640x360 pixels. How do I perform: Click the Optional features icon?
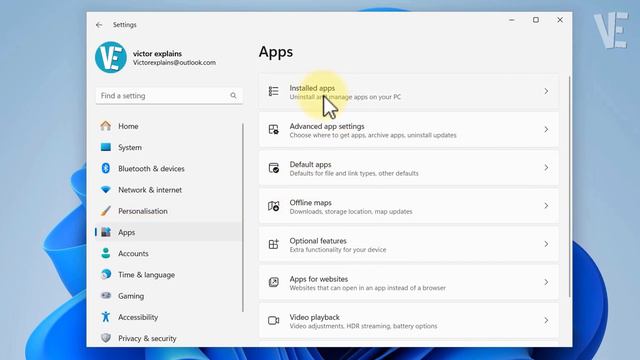click(273, 244)
